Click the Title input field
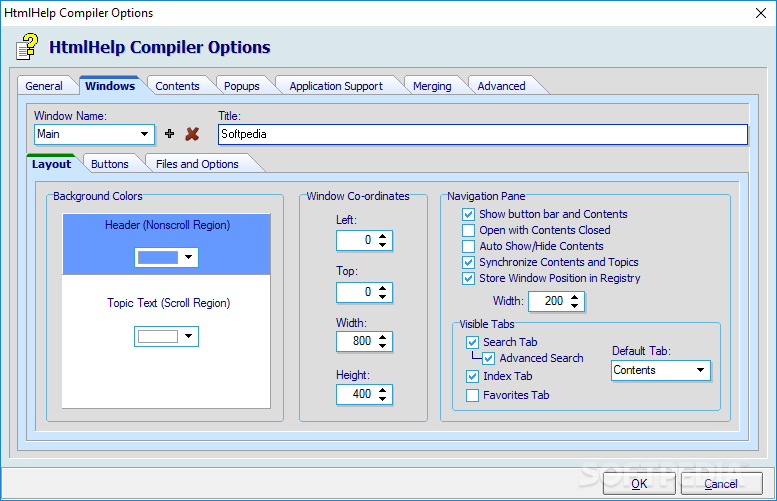 (x=483, y=134)
